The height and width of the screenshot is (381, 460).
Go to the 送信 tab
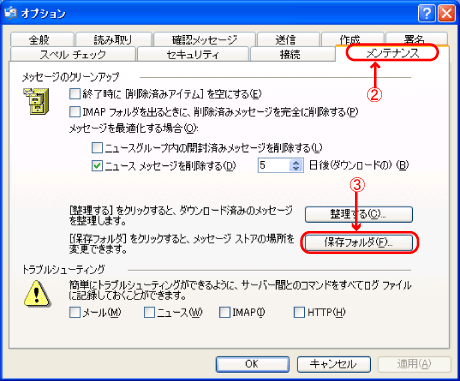point(288,40)
